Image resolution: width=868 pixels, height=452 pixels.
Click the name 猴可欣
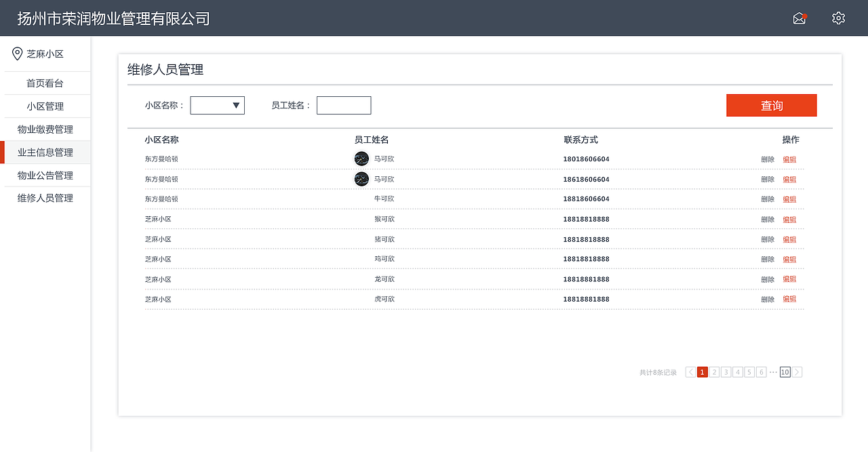pos(384,220)
